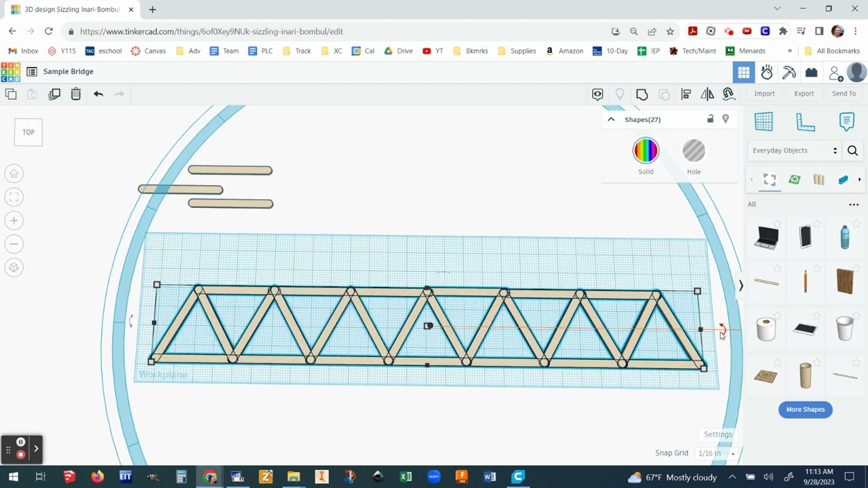Click the Import button
This screenshot has width=868, height=488.
point(764,94)
